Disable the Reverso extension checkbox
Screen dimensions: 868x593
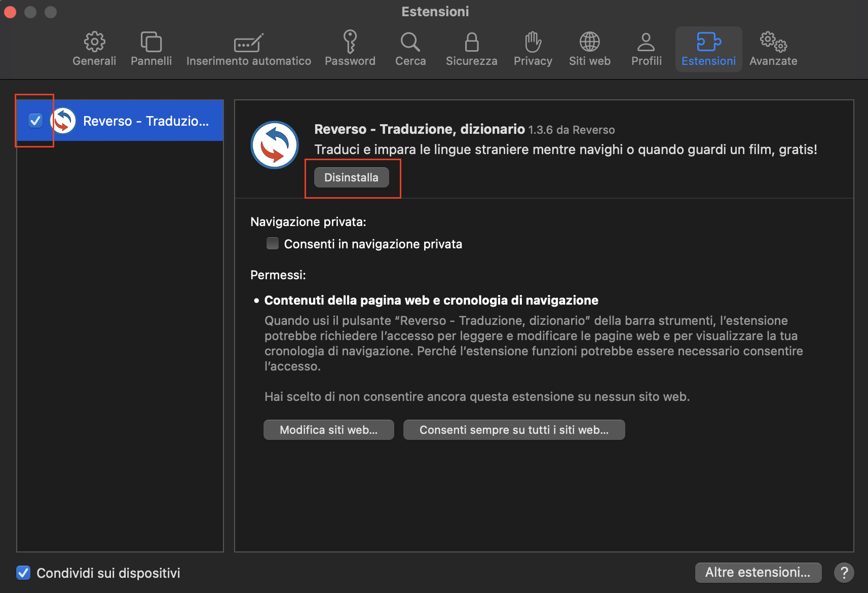point(35,121)
